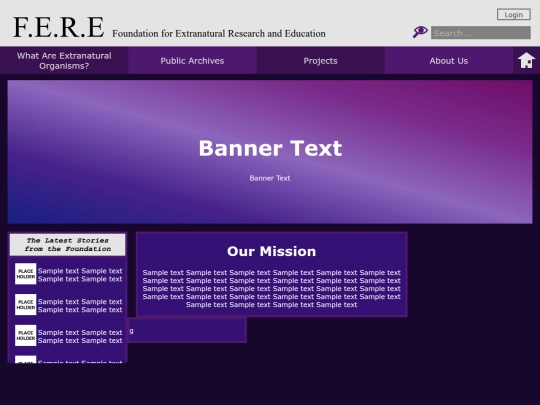Open first story placeholder thumbnail
The image size is (540, 405).
click(x=25, y=274)
